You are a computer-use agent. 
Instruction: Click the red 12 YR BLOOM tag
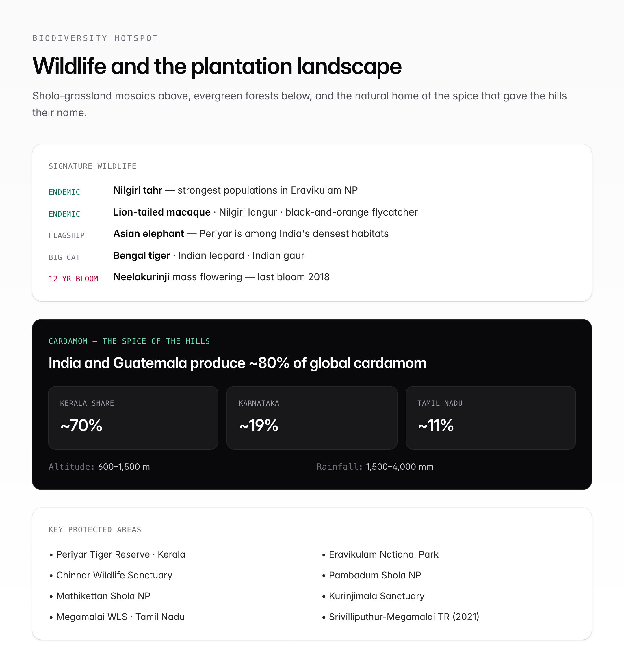point(73,279)
